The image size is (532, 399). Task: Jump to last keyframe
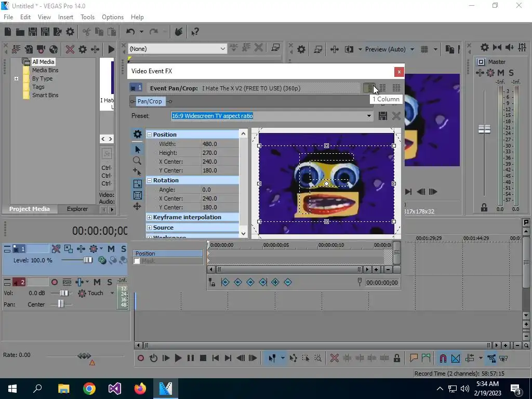point(262,282)
